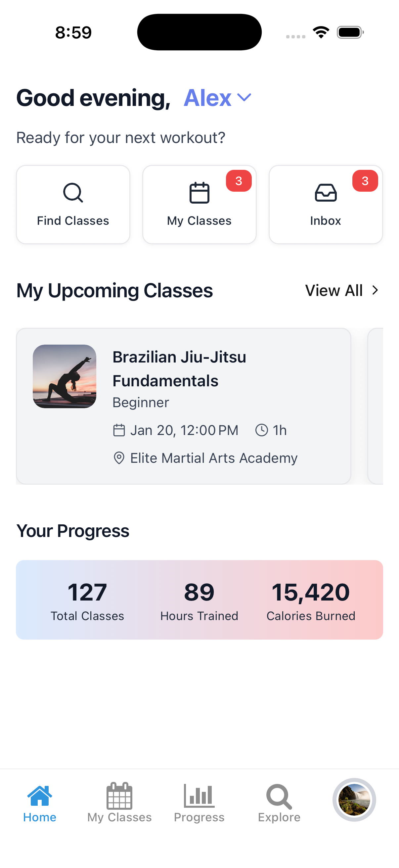
Task: Expand View All upcoming classes chevron
Action: 375,290
